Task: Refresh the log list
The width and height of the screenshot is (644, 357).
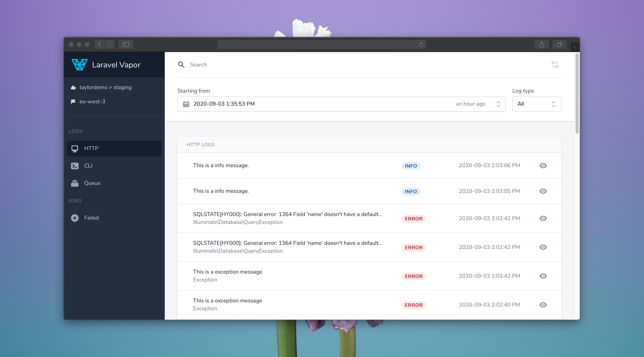Action: 555,65
